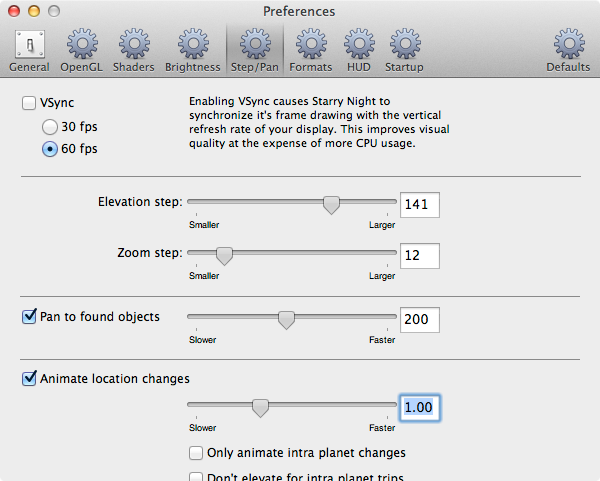Select the Step/Pan preferences pane
Image resolution: width=600 pixels, height=481 pixels.
(255, 50)
